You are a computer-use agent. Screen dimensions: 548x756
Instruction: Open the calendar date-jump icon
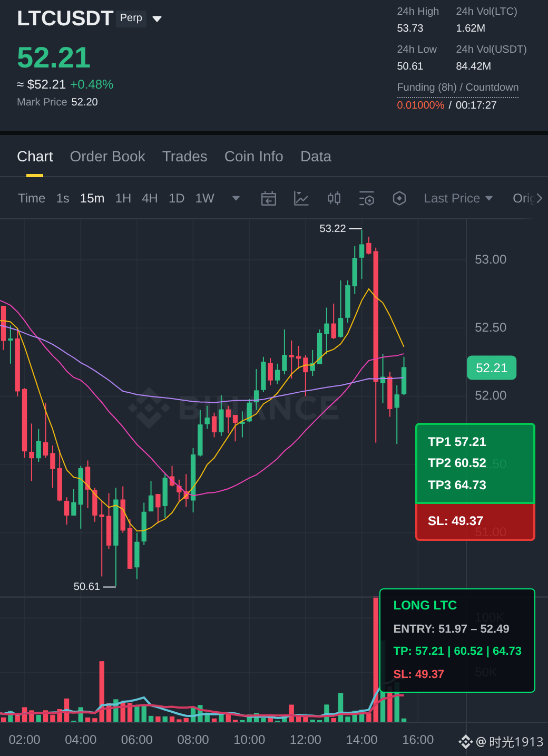click(269, 198)
